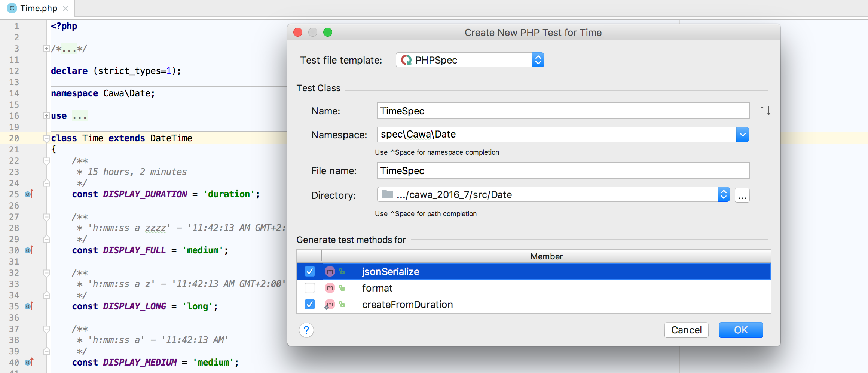868x373 pixels.
Task: Expand the Namespace dropdown arrow
Action: (743, 135)
